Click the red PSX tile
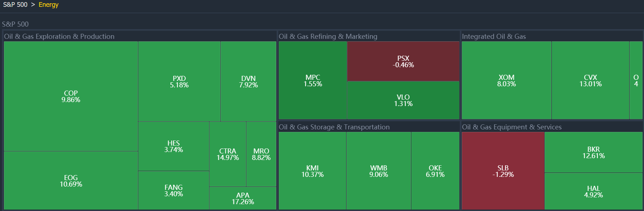The width and height of the screenshot is (644, 211). click(x=403, y=61)
